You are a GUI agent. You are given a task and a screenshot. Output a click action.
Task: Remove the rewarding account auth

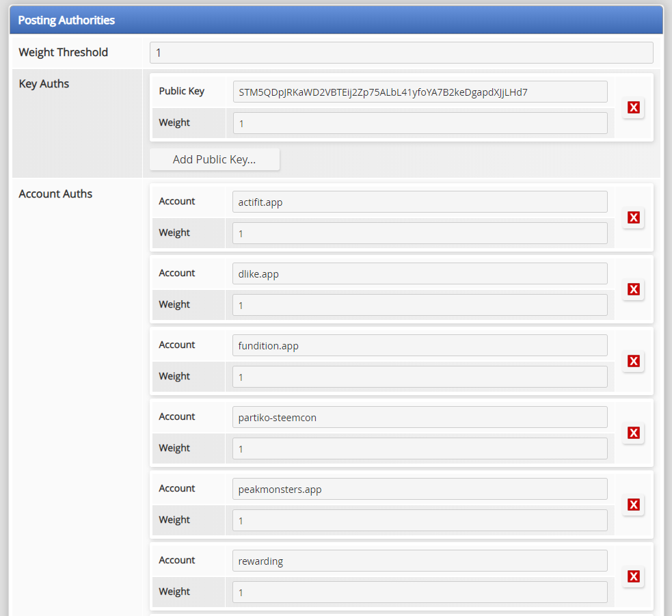tap(634, 576)
